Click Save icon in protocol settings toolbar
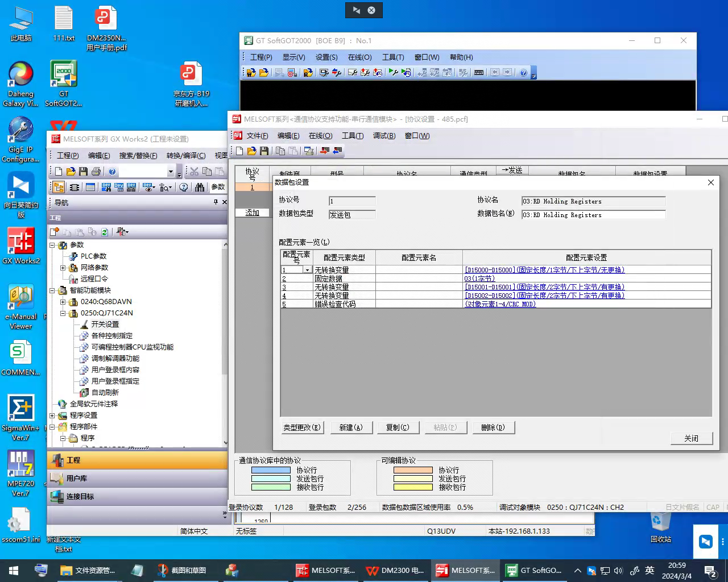This screenshot has width=728, height=582. point(264,151)
